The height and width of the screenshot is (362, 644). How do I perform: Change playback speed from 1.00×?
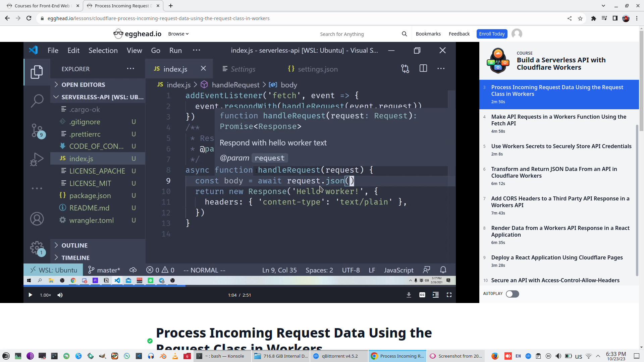pyautogui.click(x=45, y=295)
